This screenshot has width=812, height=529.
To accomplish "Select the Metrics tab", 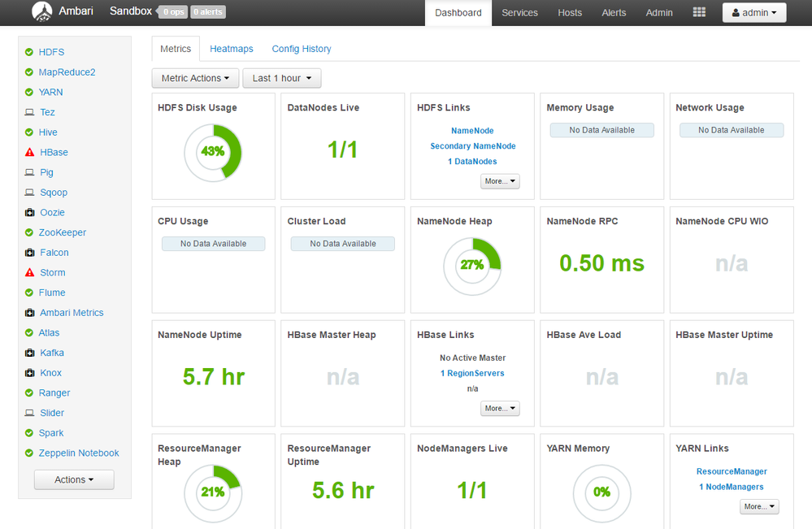I will (176, 49).
